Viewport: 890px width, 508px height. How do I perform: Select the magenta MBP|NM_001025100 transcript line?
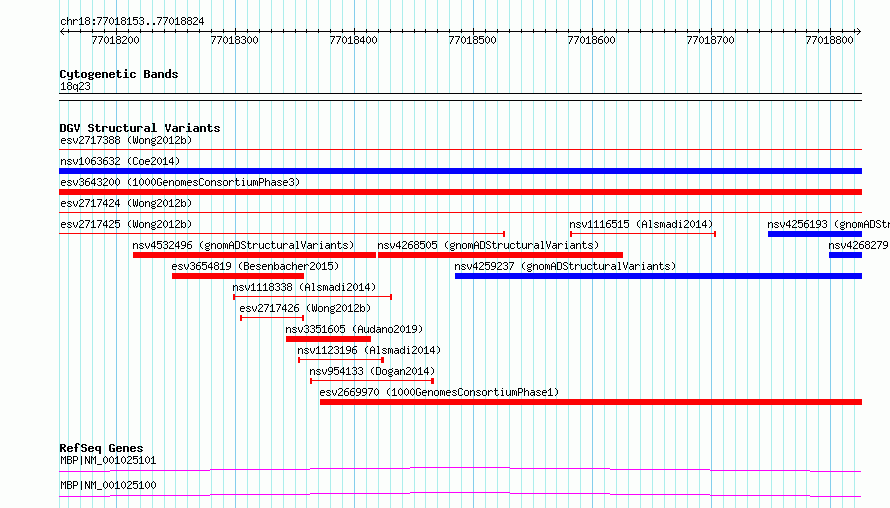pos(460,494)
